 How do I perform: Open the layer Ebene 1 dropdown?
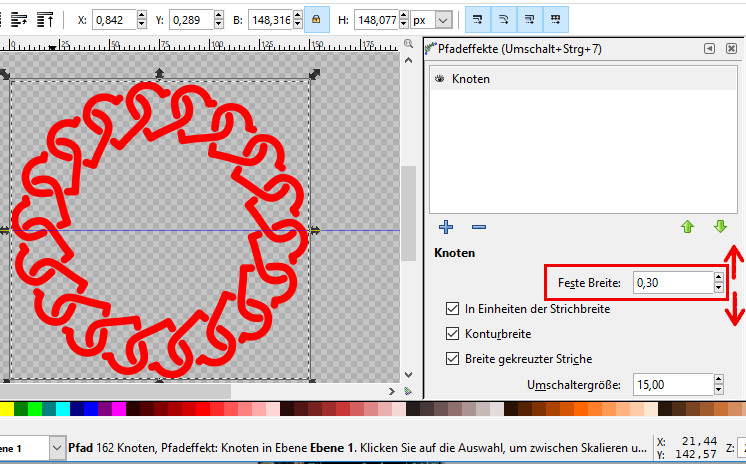(57, 448)
